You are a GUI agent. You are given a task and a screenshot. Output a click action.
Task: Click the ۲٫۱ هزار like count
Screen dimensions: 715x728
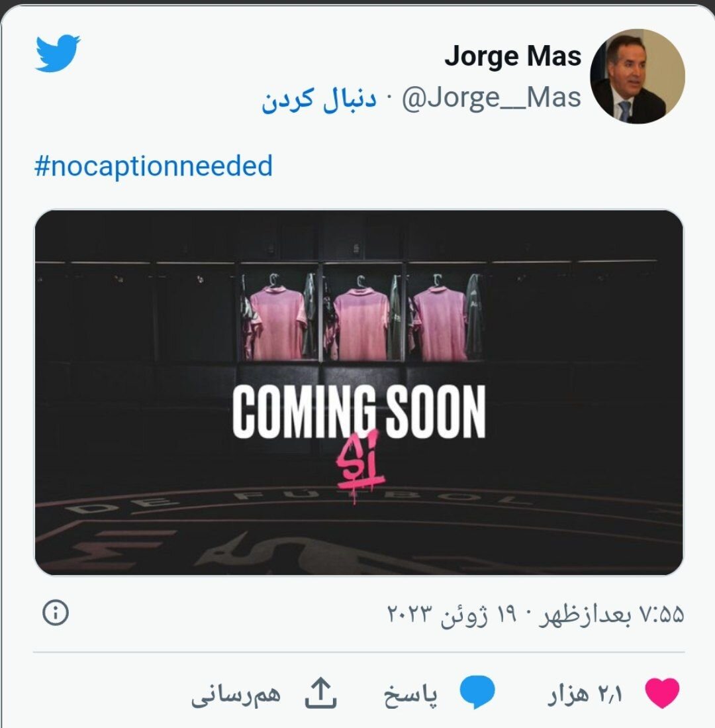(x=585, y=694)
